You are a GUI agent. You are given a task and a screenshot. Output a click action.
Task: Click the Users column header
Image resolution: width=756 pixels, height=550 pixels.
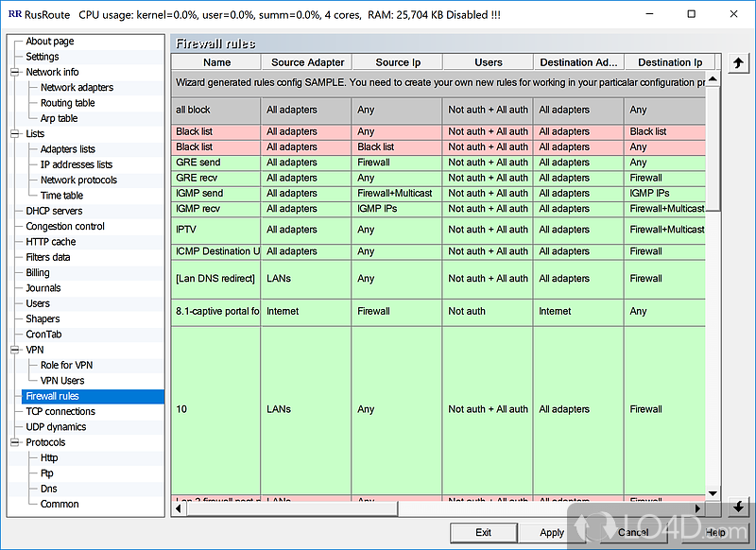coord(488,62)
